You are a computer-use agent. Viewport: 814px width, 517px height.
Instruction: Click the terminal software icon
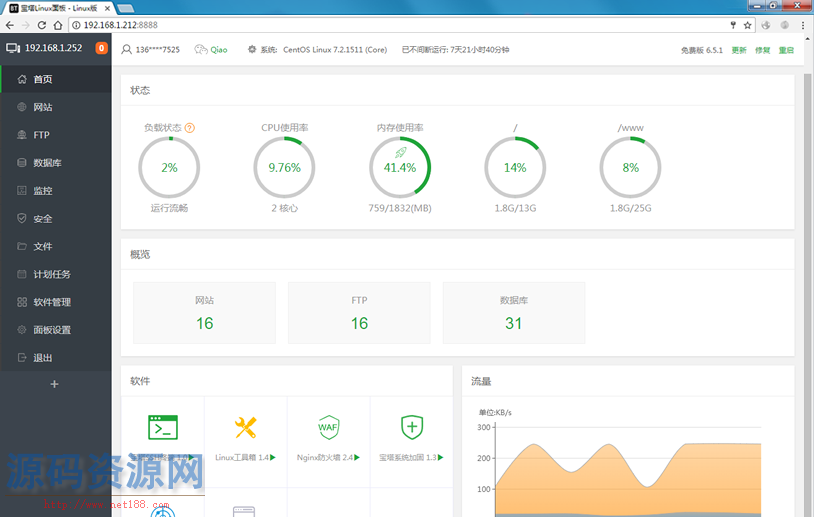163,428
